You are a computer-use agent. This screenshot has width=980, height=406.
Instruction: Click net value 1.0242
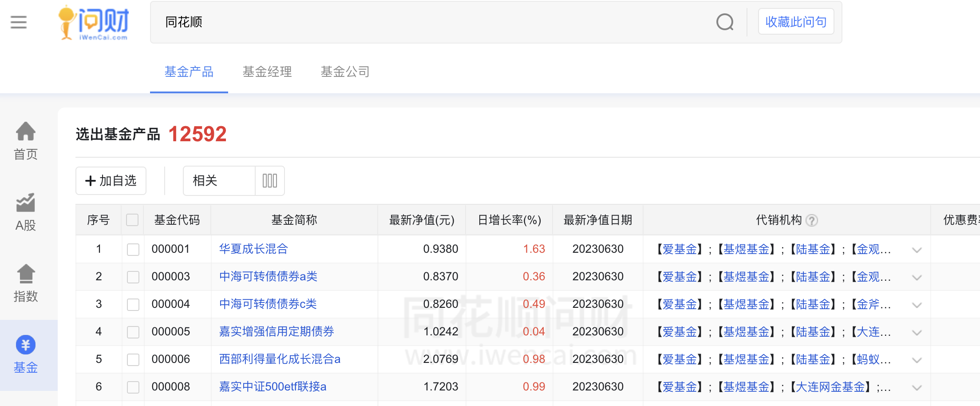(441, 331)
